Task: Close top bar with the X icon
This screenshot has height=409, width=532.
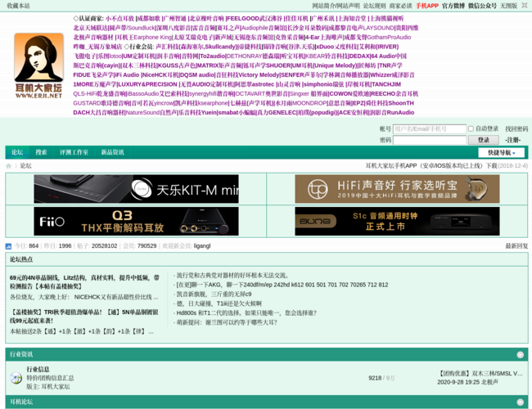Action: coord(525,6)
